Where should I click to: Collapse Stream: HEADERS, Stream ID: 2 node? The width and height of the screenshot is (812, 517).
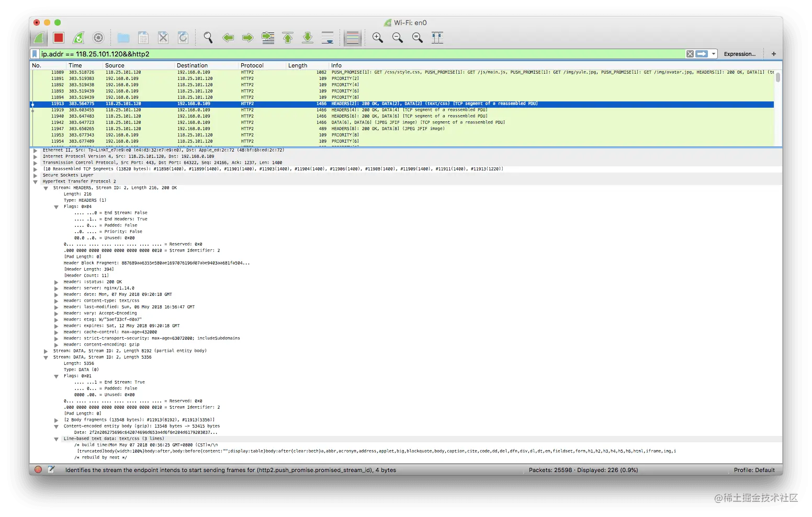click(x=46, y=188)
